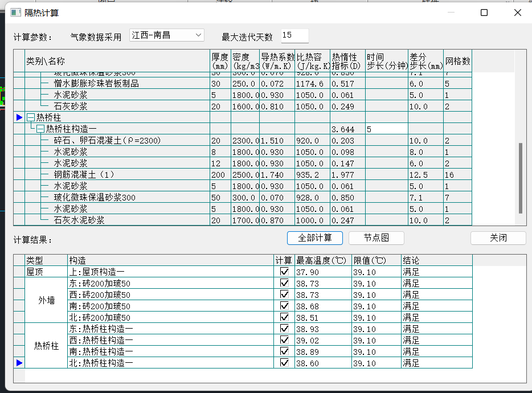Screen dimensions: 532x393
Task: Click the blue row marker in results table
Action: pyautogui.click(x=19, y=363)
